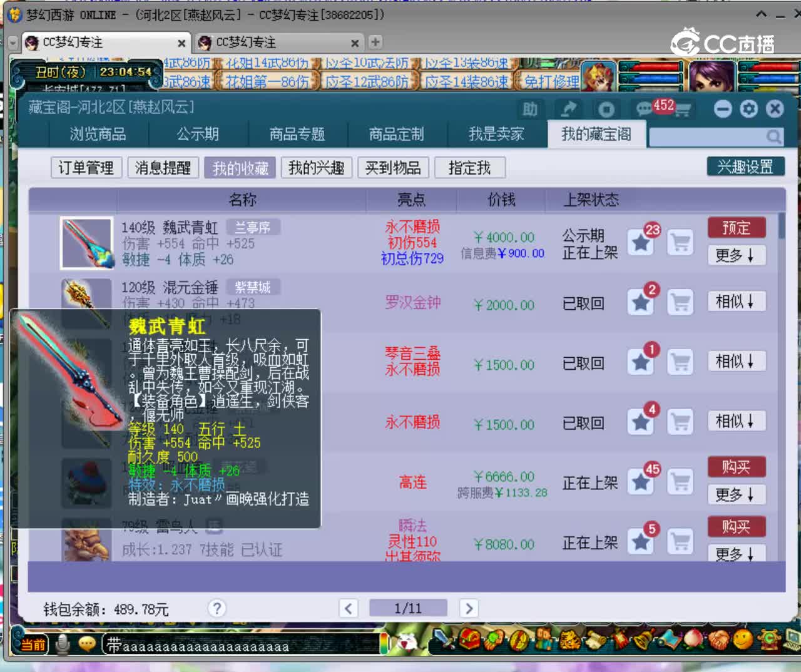Open the treasure chest inventory icon

click(469, 639)
